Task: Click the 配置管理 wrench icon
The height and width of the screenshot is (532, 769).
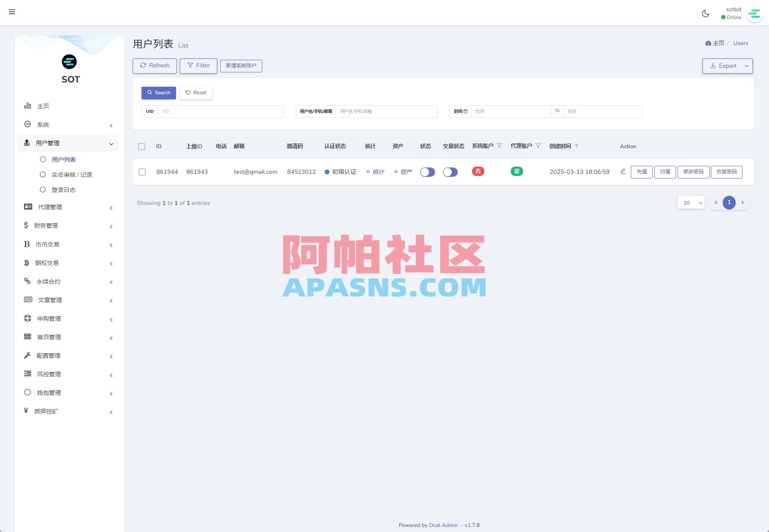Action: pyautogui.click(x=27, y=355)
